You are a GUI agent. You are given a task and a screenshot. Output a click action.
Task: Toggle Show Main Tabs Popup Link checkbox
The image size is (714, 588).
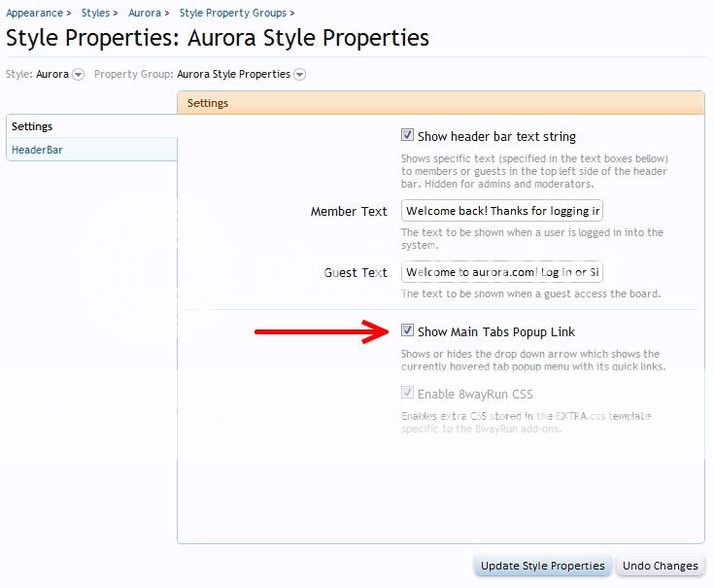(x=408, y=331)
